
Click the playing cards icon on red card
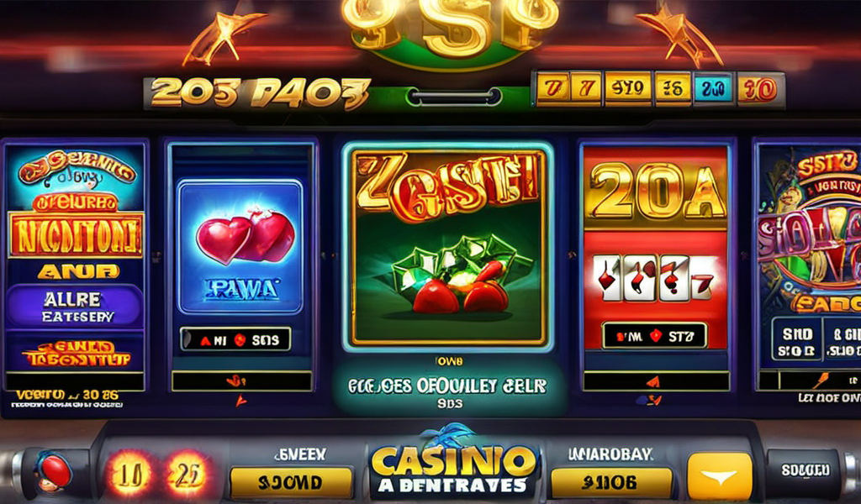tap(656, 279)
